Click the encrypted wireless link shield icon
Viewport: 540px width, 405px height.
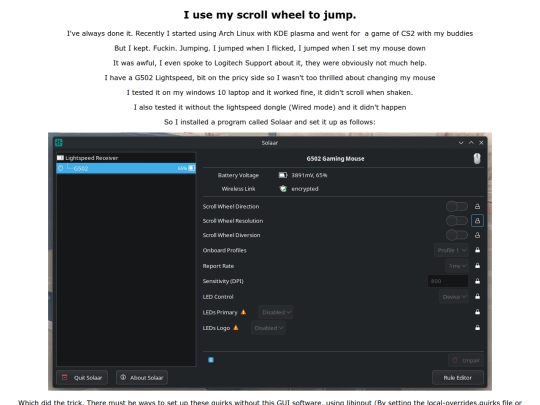(x=283, y=189)
